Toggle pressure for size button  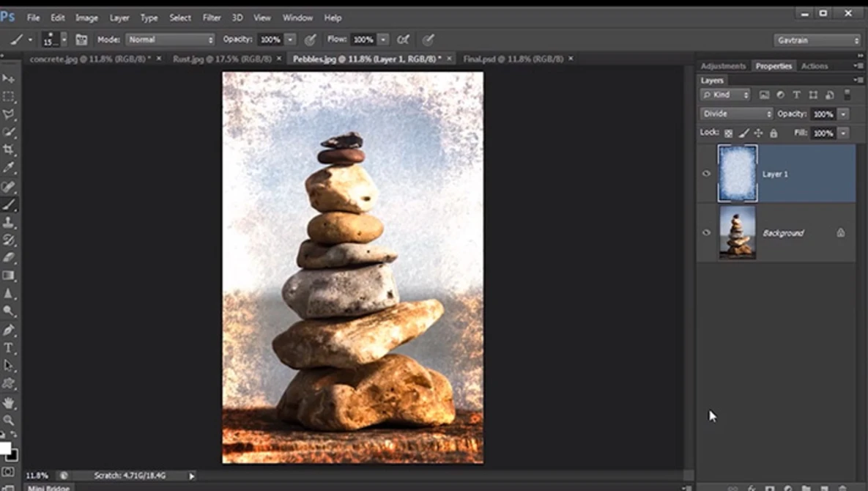[x=428, y=40]
